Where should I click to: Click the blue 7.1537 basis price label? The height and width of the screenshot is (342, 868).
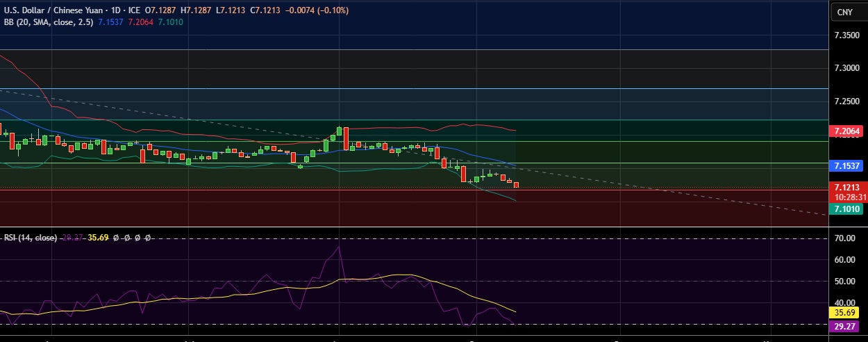click(846, 165)
